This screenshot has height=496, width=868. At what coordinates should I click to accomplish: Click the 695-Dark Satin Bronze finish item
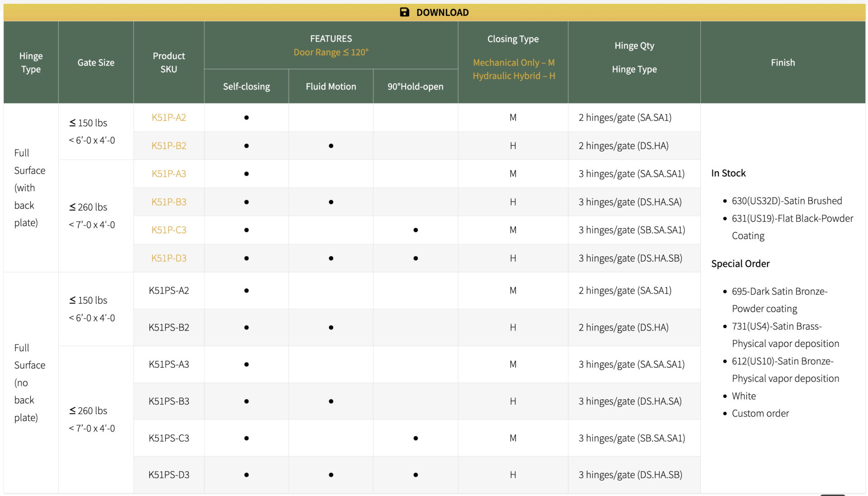click(x=779, y=300)
